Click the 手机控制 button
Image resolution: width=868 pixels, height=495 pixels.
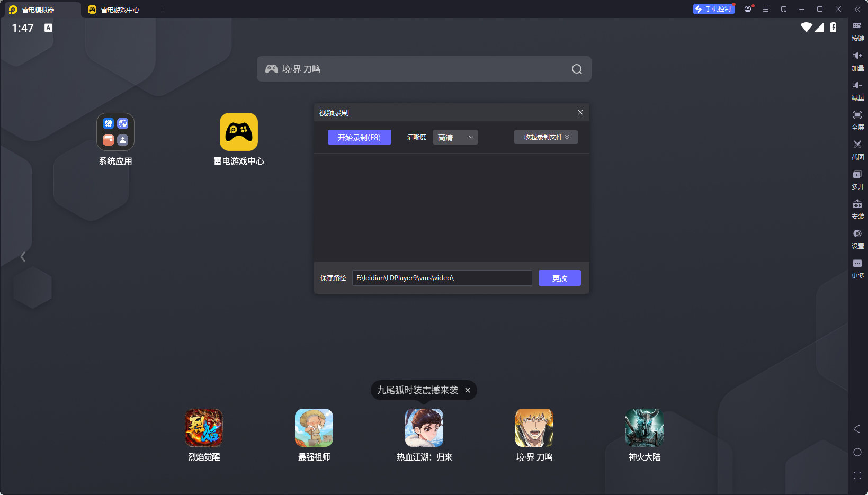point(714,9)
